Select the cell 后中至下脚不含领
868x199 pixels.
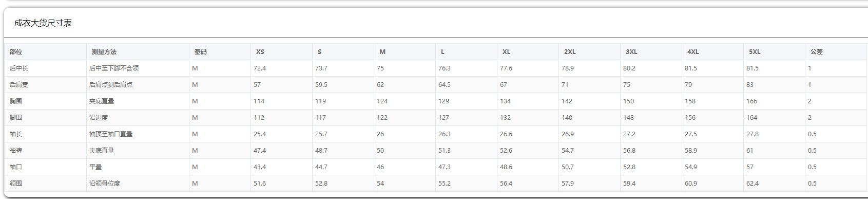coord(114,68)
